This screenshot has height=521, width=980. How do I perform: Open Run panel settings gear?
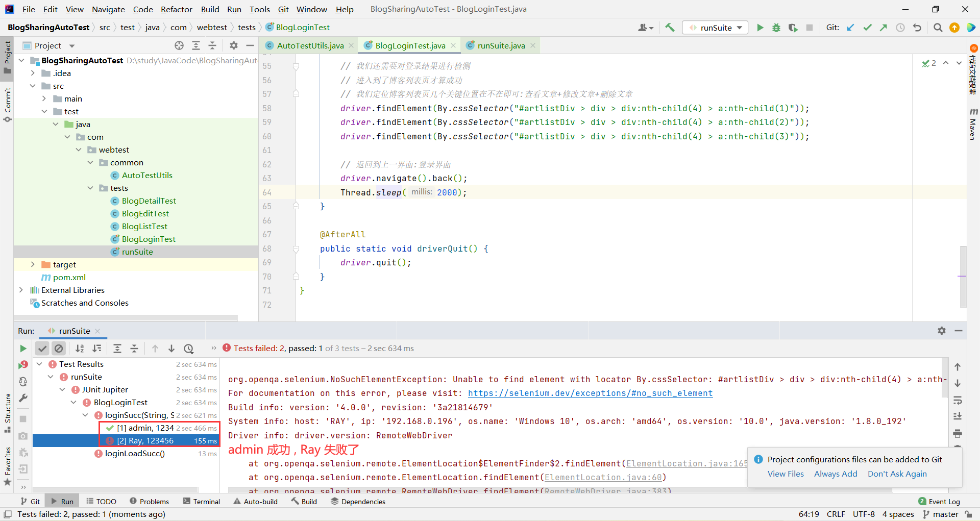942,331
